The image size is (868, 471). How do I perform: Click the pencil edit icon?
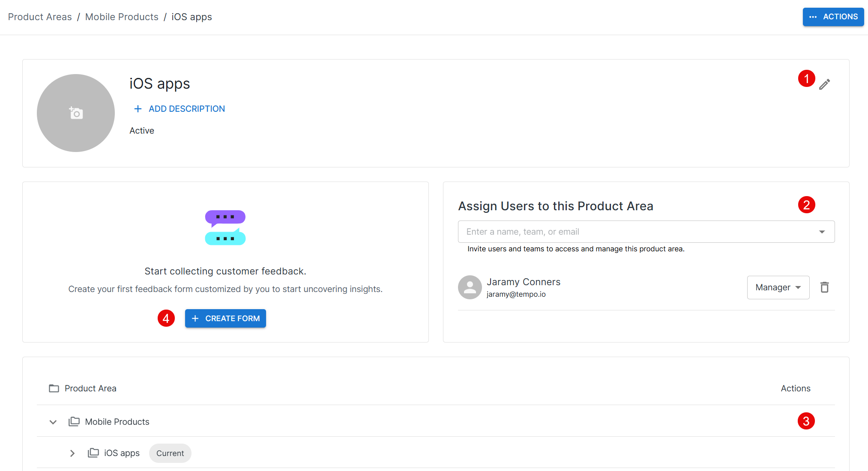pos(824,84)
